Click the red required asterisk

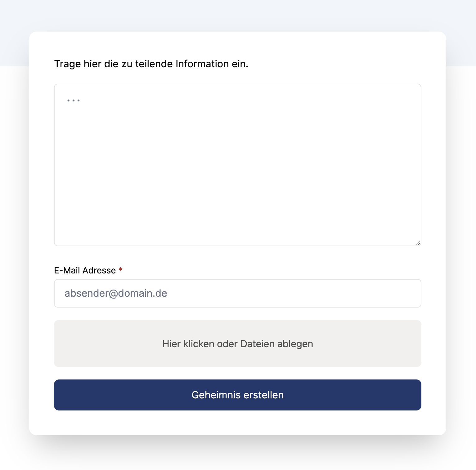pos(120,270)
